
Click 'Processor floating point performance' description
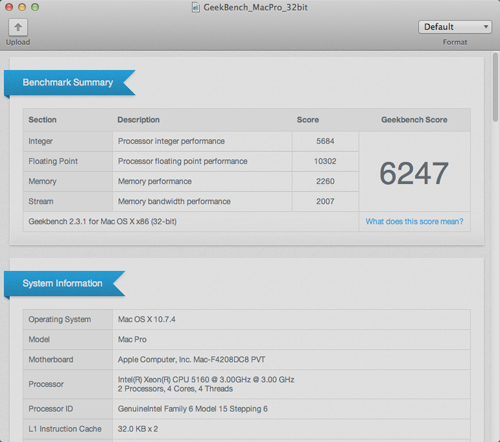click(x=183, y=161)
